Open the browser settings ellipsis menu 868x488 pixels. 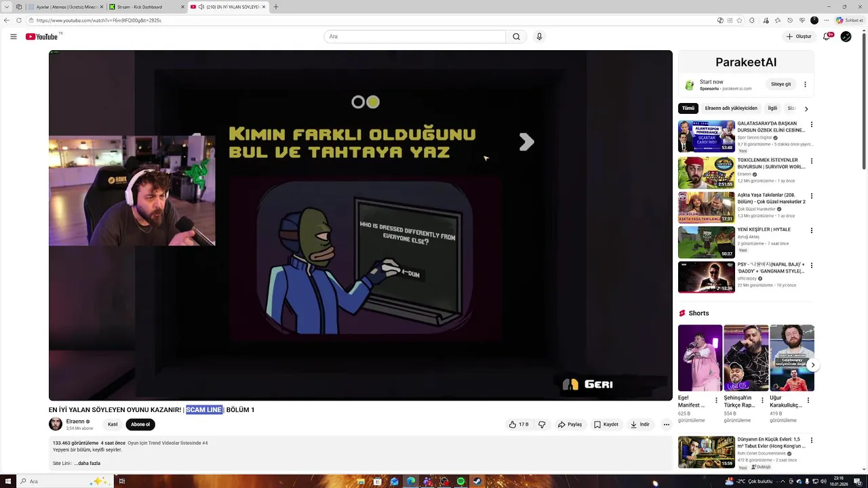[x=827, y=20]
